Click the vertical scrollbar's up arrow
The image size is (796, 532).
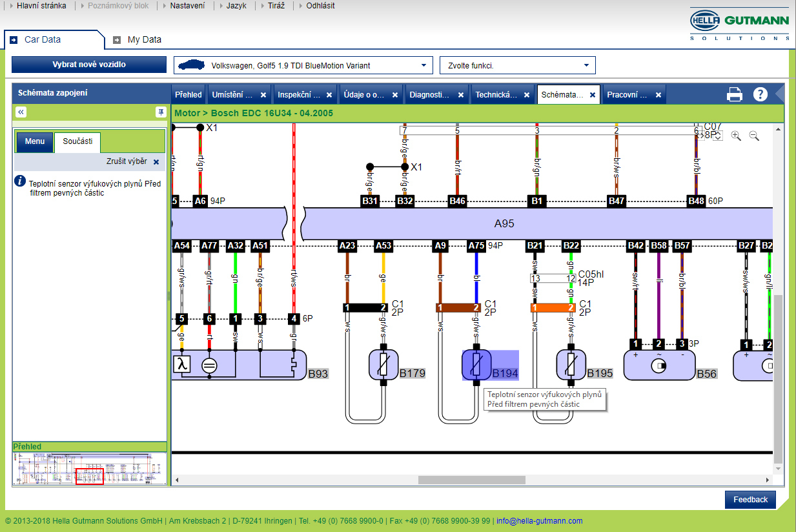click(x=778, y=129)
